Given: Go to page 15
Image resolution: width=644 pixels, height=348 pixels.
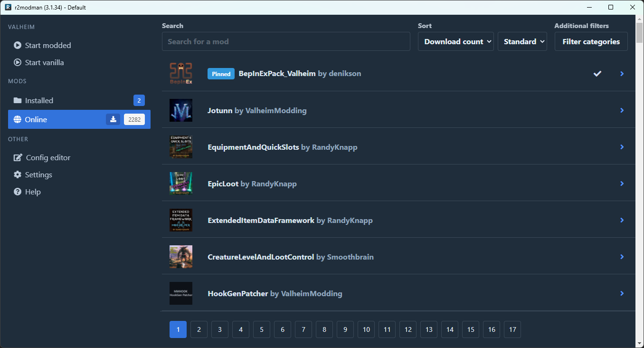Looking at the screenshot, I should coord(471,329).
